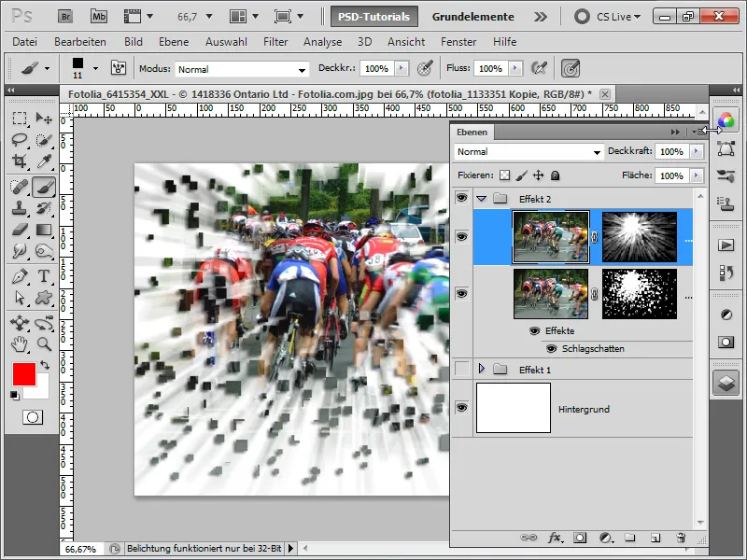Select the History Brush tool

tap(44, 208)
